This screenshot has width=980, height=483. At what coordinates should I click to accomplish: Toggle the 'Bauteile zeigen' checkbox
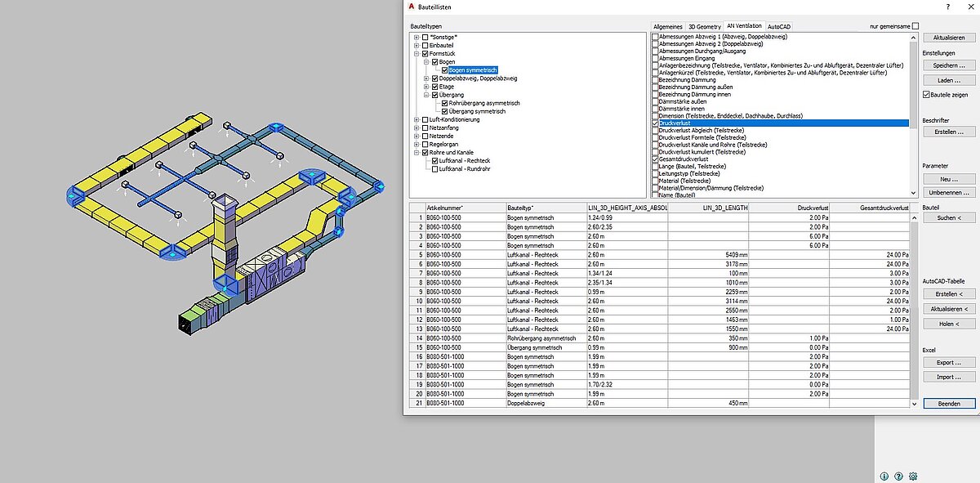point(926,95)
